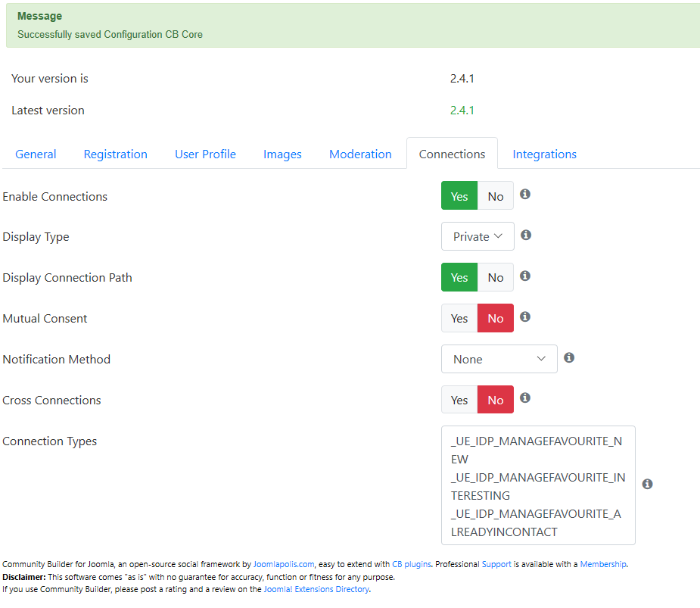
Task: Click info icon next to Notification Method
Action: click(x=569, y=357)
